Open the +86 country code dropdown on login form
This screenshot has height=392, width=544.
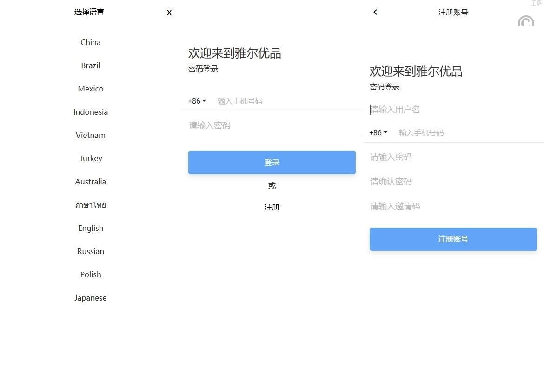(x=196, y=101)
